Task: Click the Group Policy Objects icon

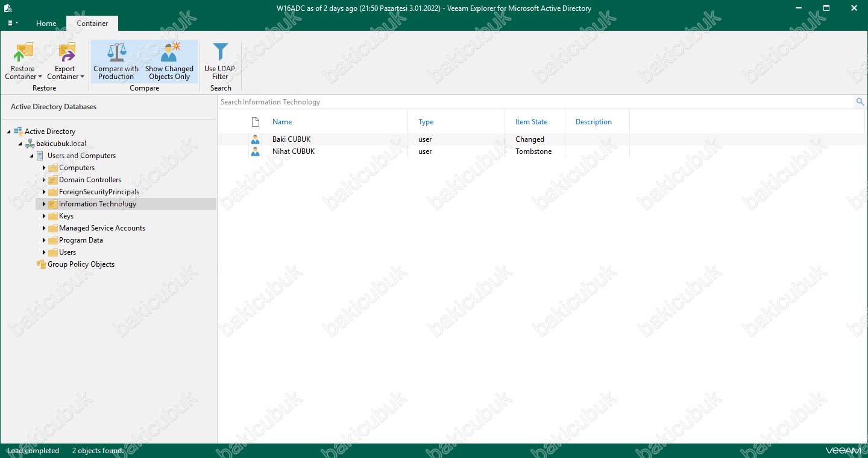Action: tap(41, 264)
